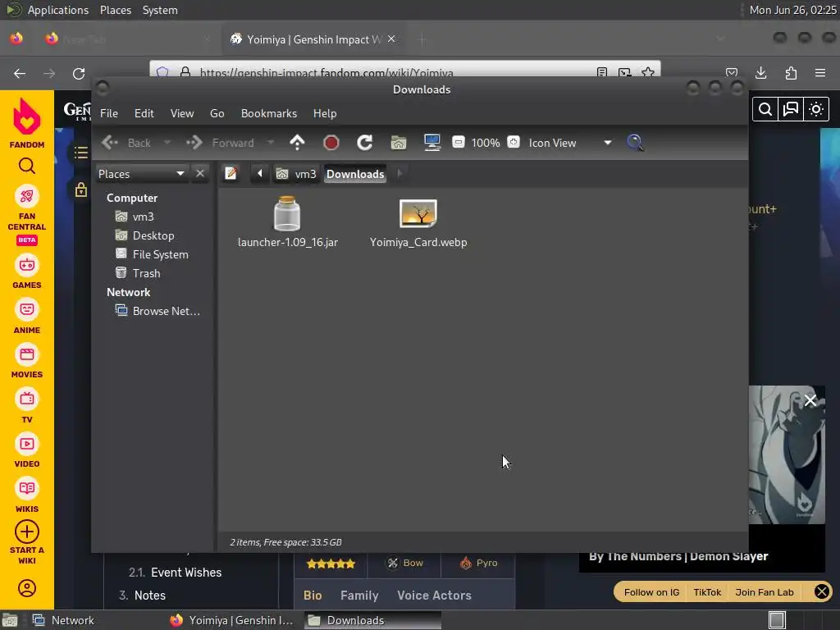Open Wikis in Fandom sidebar
Image resolution: width=840 pixels, height=630 pixels.
(27, 496)
